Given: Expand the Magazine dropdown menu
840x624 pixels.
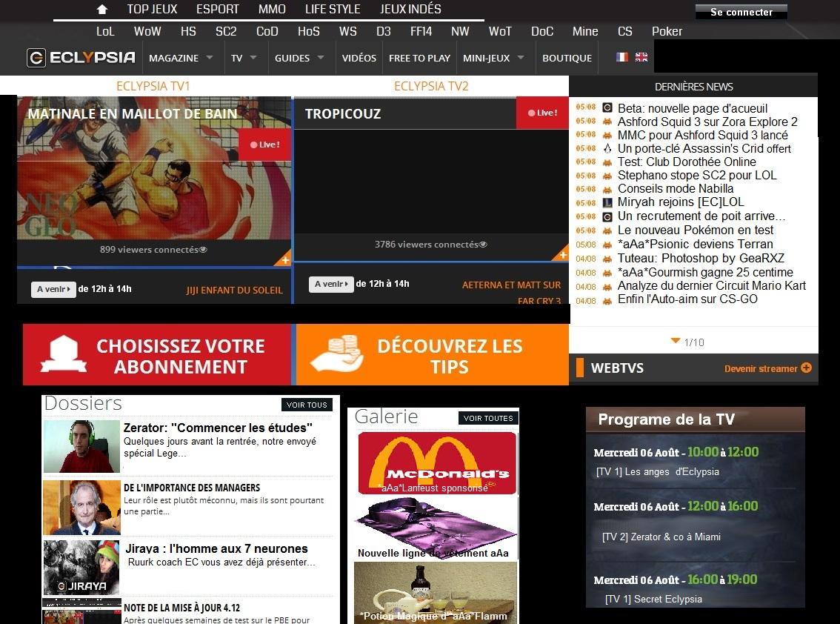Looking at the screenshot, I should (210, 58).
